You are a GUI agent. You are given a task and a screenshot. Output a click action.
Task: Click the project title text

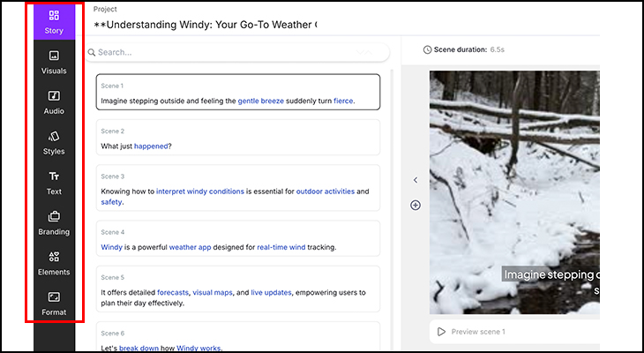point(206,25)
